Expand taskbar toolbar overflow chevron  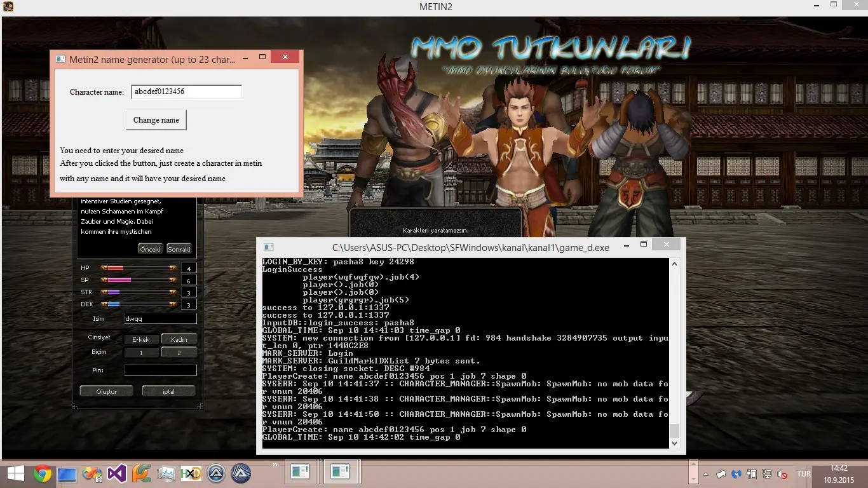275,466
